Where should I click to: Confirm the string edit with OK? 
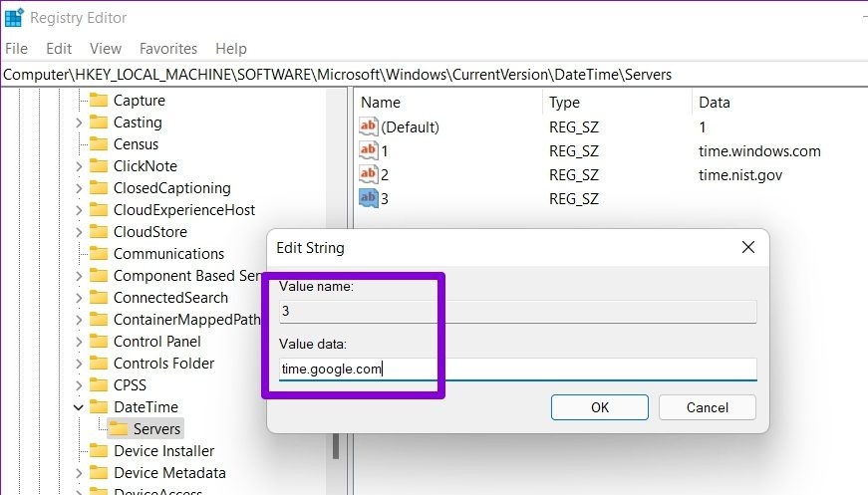tap(600, 407)
